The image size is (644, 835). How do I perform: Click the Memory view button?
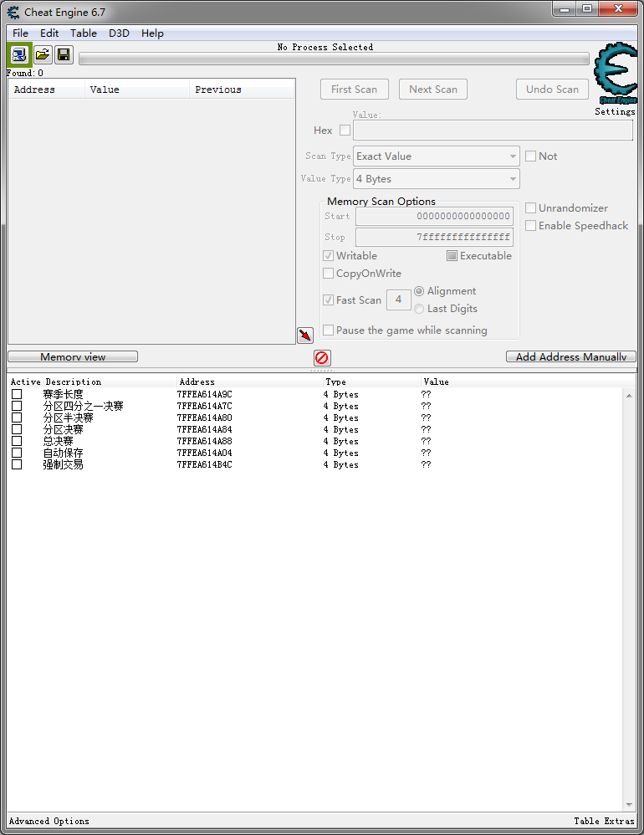(73, 356)
